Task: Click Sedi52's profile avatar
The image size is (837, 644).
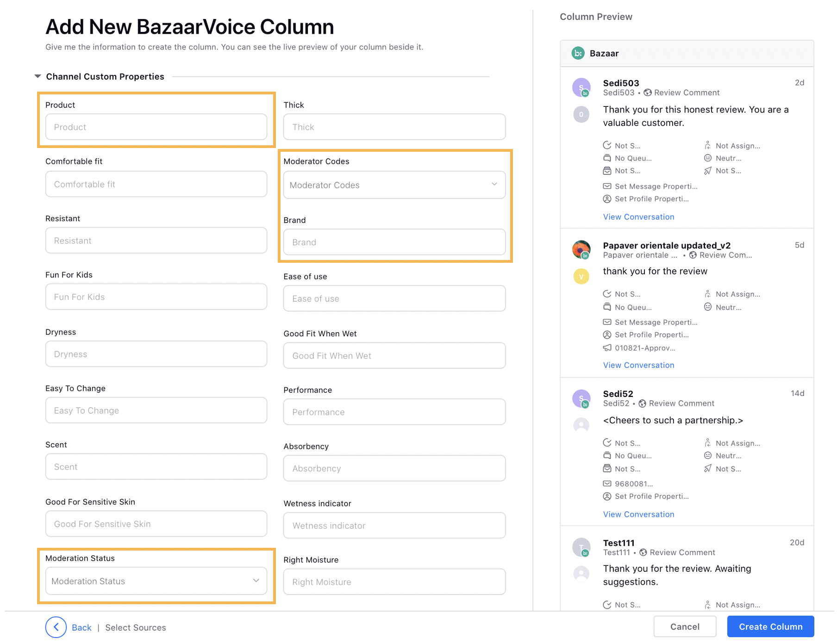Action: [581, 399]
